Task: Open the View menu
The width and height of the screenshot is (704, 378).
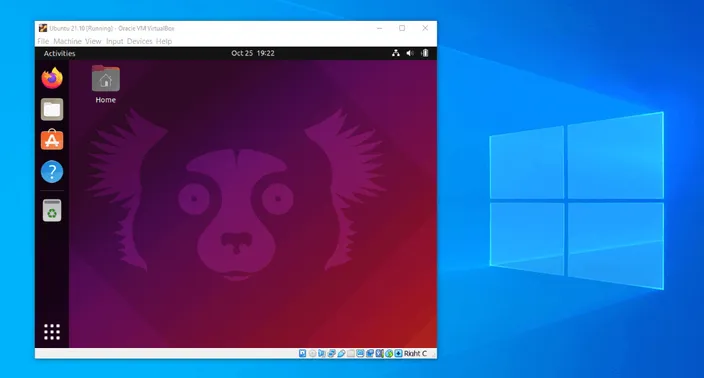Action: tap(93, 41)
